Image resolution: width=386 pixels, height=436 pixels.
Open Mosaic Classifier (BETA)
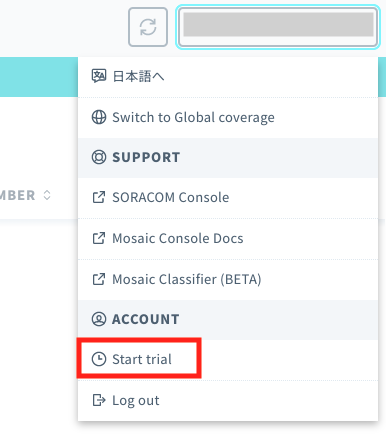[x=228, y=280]
